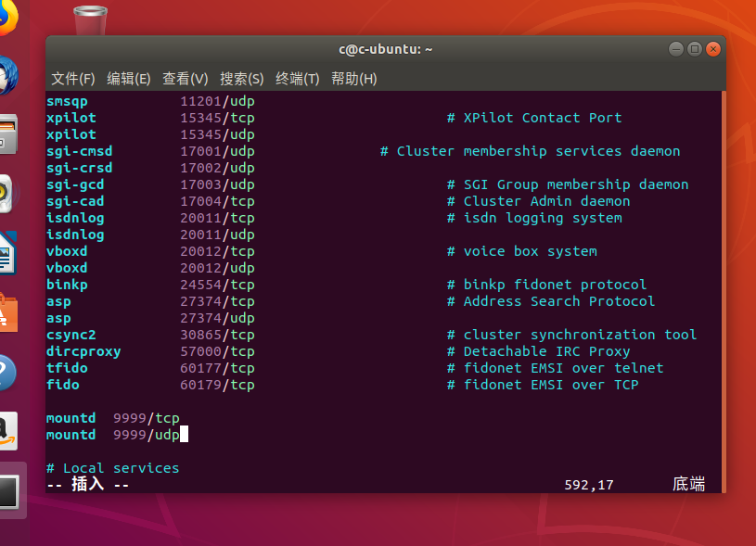Click the c@c-ubuntu terminal title bar
756x546 pixels.
[385, 48]
